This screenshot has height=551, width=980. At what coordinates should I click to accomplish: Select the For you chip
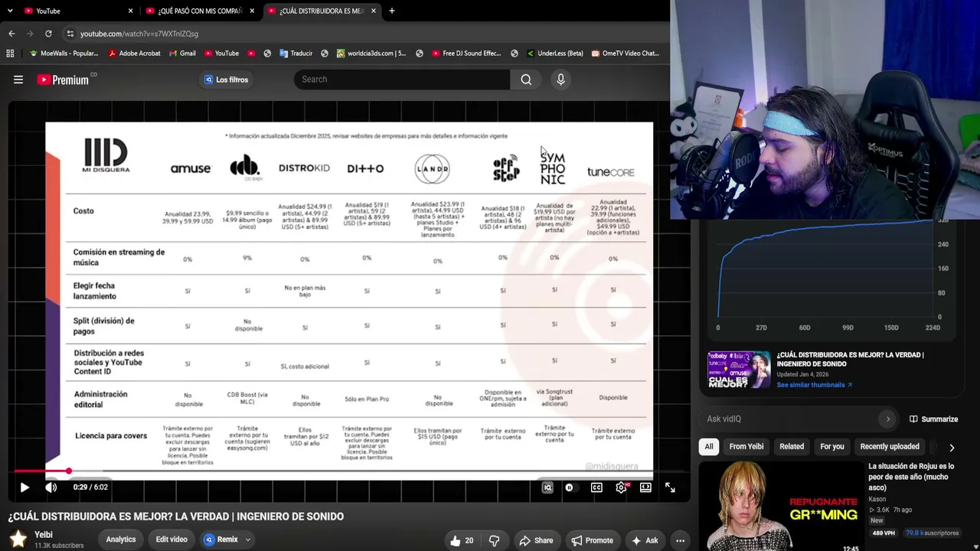832,446
